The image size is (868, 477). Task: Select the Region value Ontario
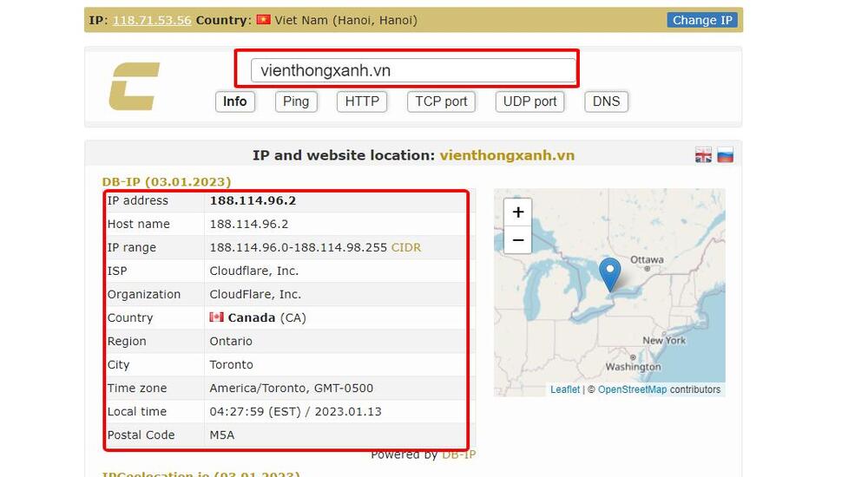[x=231, y=341]
